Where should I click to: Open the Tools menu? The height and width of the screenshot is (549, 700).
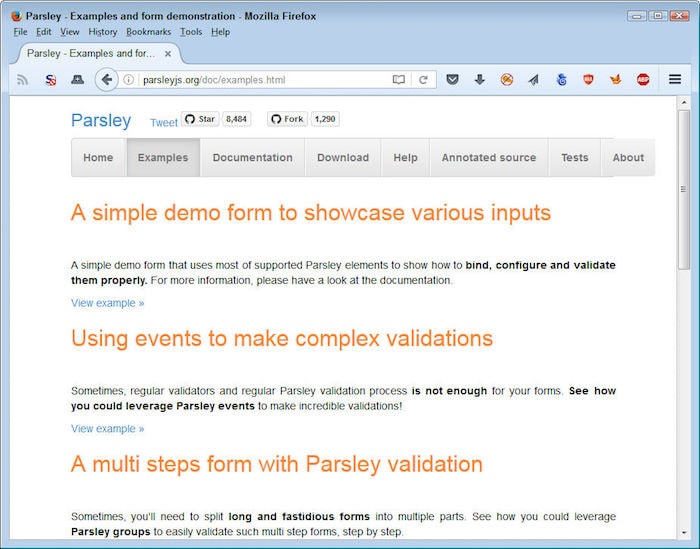191,32
